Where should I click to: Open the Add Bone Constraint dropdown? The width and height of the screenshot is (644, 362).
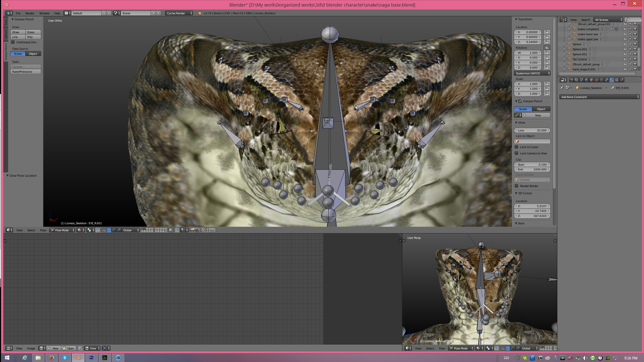tap(599, 97)
